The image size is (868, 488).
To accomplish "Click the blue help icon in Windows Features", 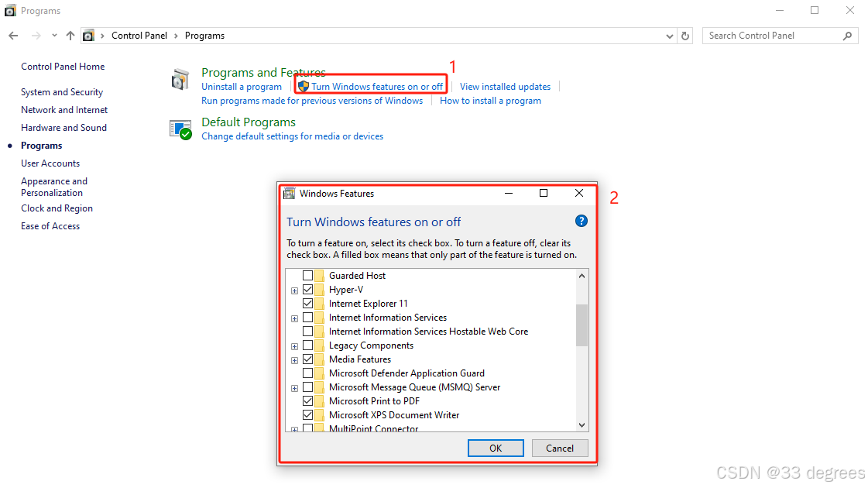I will (x=582, y=221).
